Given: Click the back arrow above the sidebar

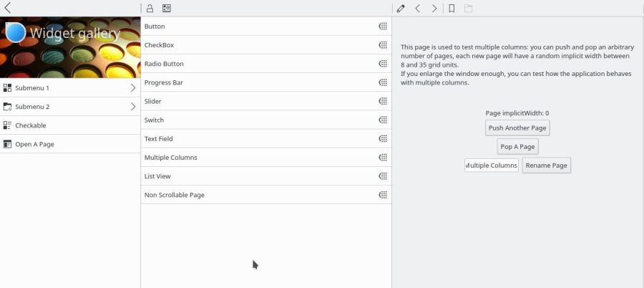Looking at the screenshot, I should click(x=8, y=9).
